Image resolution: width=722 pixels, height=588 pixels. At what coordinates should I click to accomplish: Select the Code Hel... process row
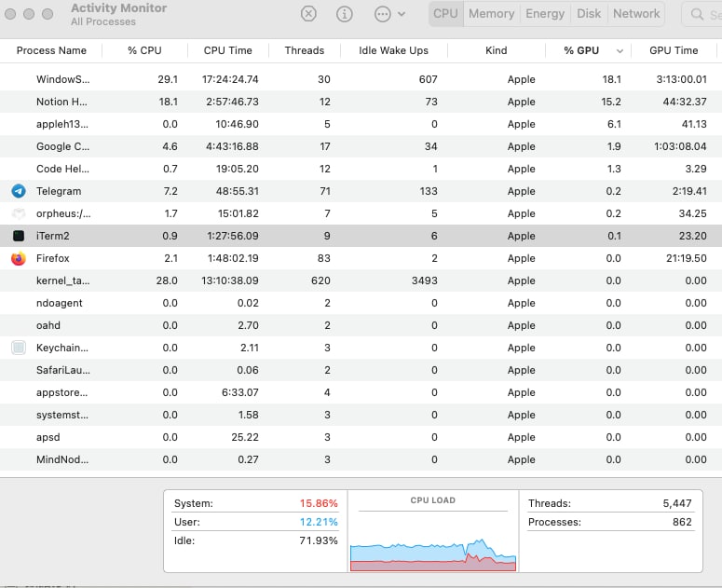coord(361,169)
